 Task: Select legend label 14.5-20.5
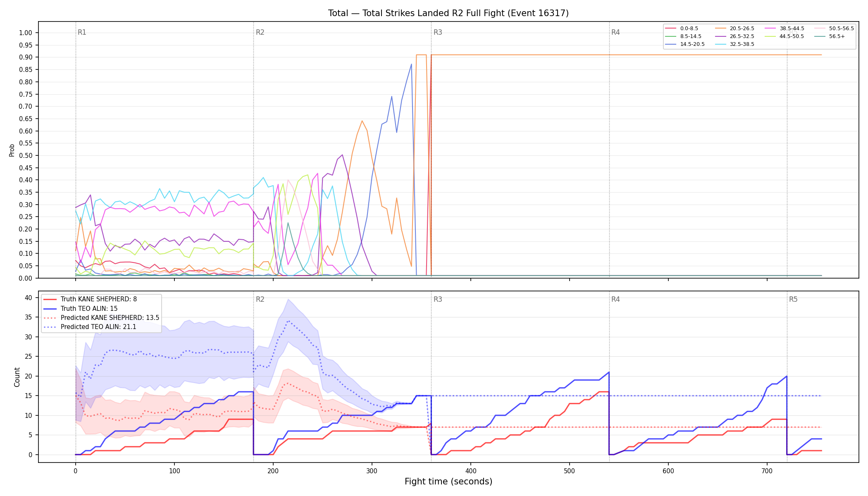tap(692, 44)
